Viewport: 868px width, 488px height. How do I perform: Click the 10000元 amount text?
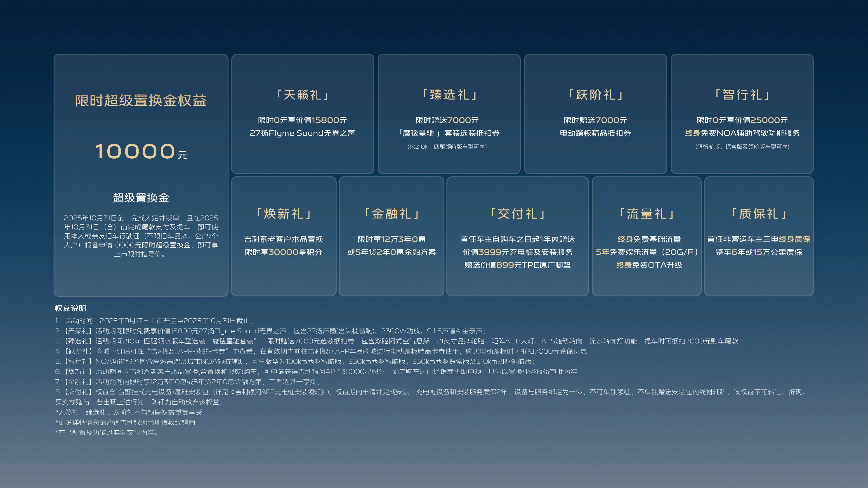click(x=141, y=152)
